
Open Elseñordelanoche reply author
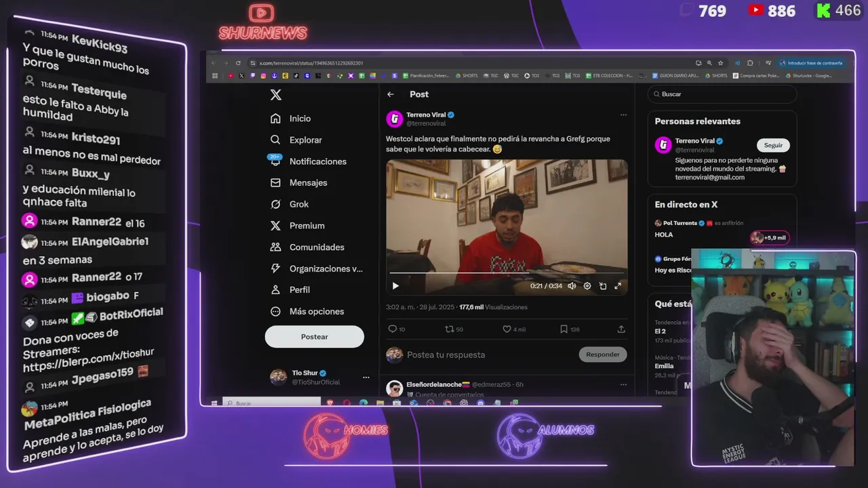[433, 384]
